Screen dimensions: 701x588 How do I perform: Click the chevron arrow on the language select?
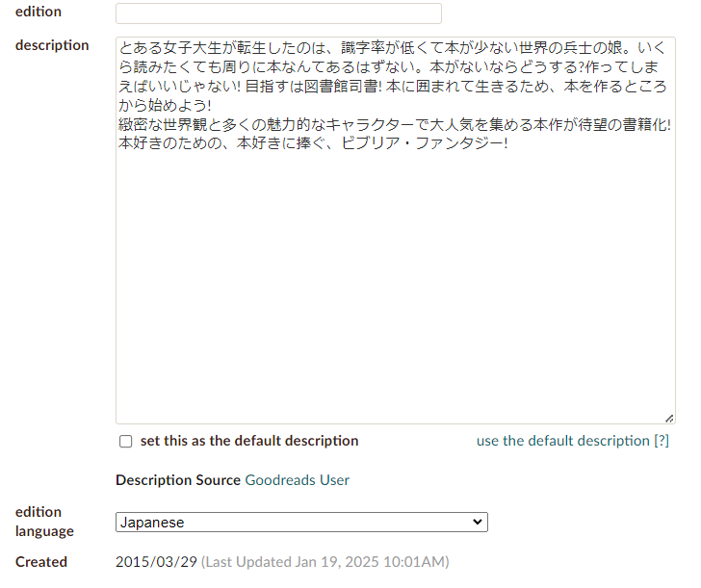pyautogui.click(x=476, y=522)
